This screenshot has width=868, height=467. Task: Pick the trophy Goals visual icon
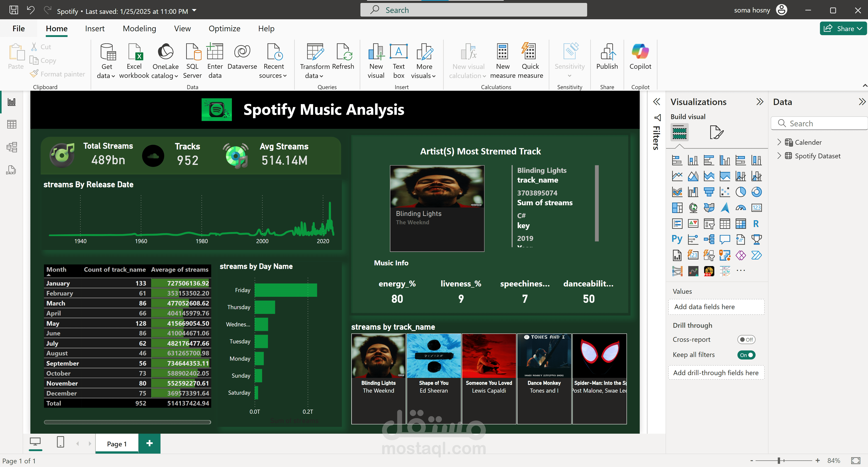click(x=756, y=240)
